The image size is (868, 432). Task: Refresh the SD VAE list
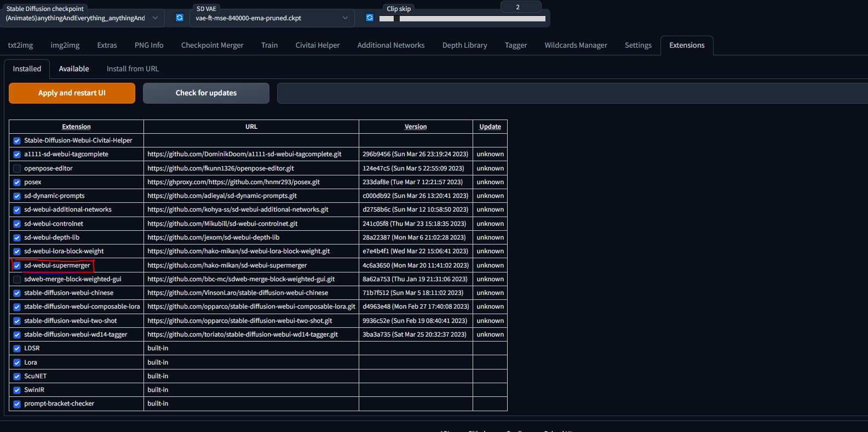point(370,18)
